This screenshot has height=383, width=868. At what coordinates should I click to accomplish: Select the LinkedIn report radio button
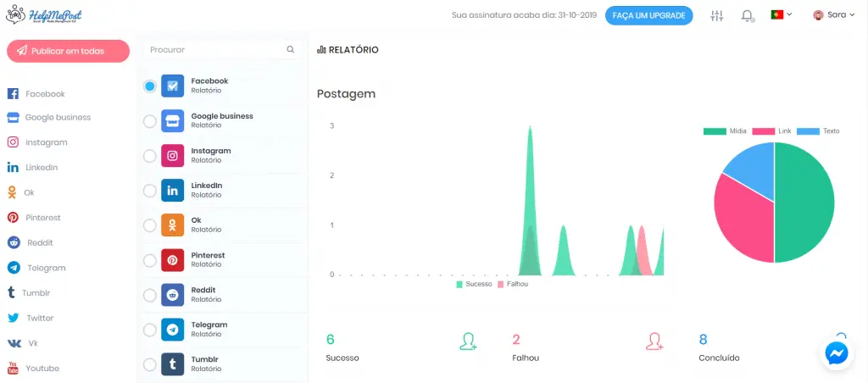[150, 191]
